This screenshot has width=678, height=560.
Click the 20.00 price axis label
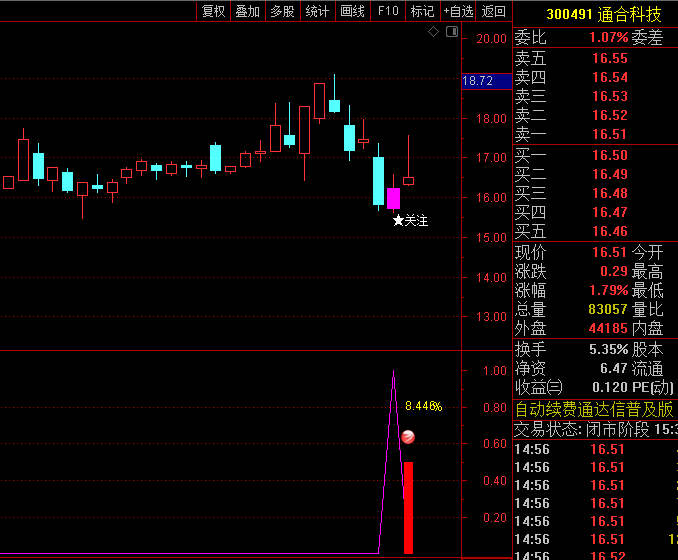pos(491,39)
